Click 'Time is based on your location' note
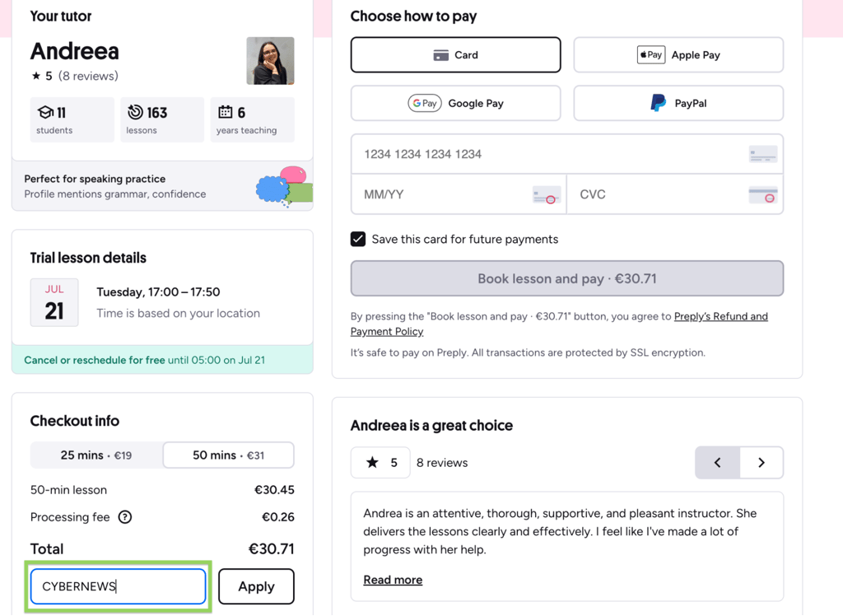 pos(178,313)
